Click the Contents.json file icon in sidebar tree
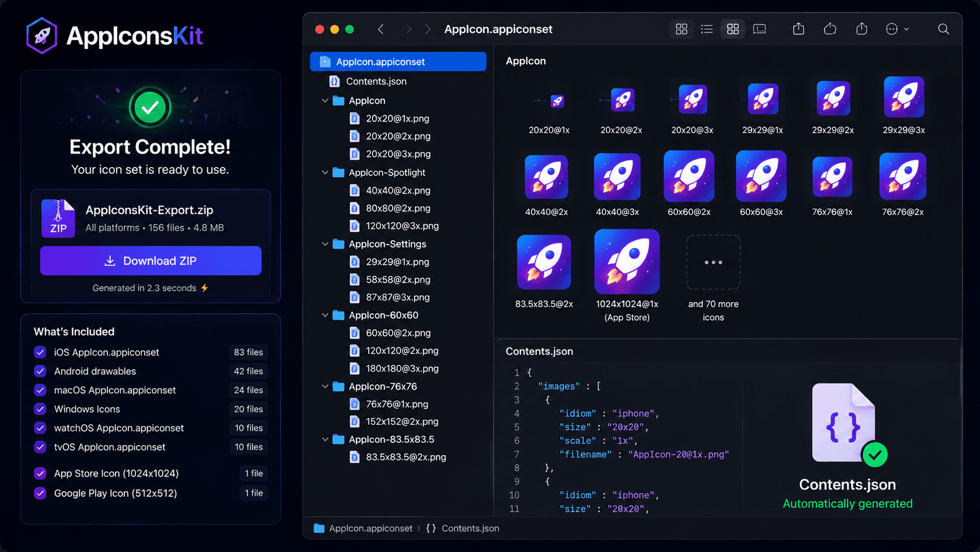 click(x=335, y=82)
